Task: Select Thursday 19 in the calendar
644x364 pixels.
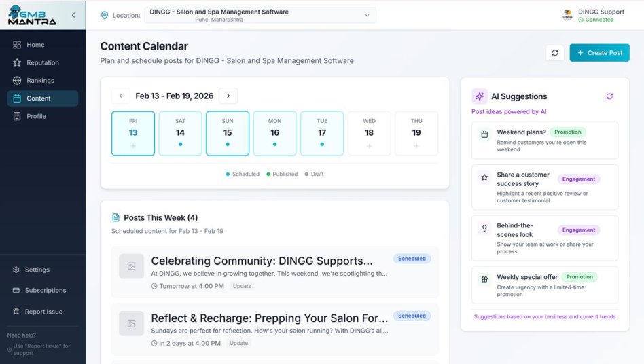Action: pyautogui.click(x=416, y=133)
